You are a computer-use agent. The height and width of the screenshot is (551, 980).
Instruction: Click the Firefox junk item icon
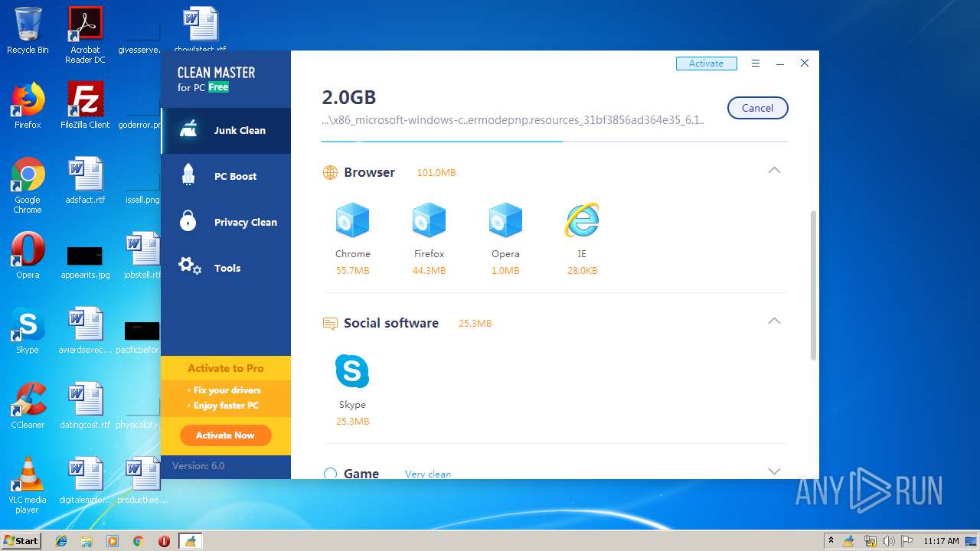[429, 220]
